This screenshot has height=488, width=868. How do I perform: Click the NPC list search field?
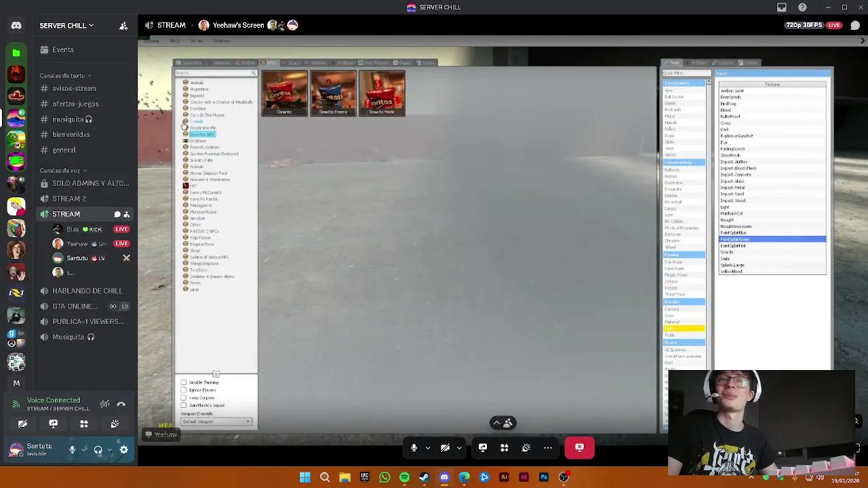click(216, 73)
